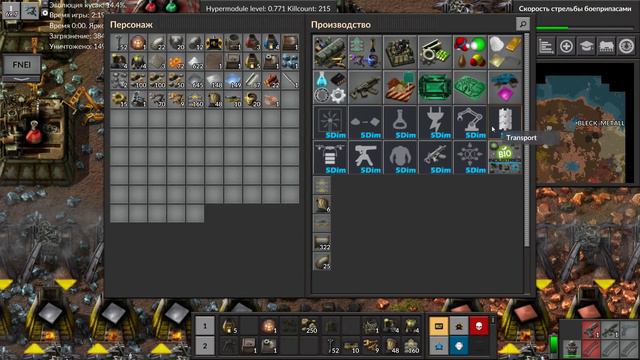Select the SDim fan category
640x360 pixels.
[330, 122]
